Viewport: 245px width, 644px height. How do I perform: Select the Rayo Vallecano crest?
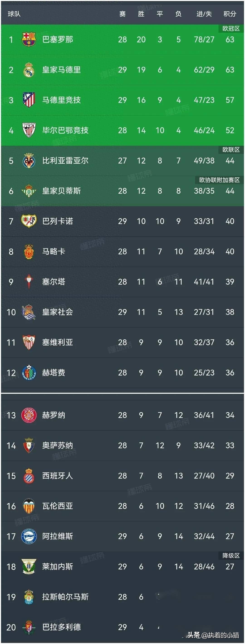[x=29, y=221]
